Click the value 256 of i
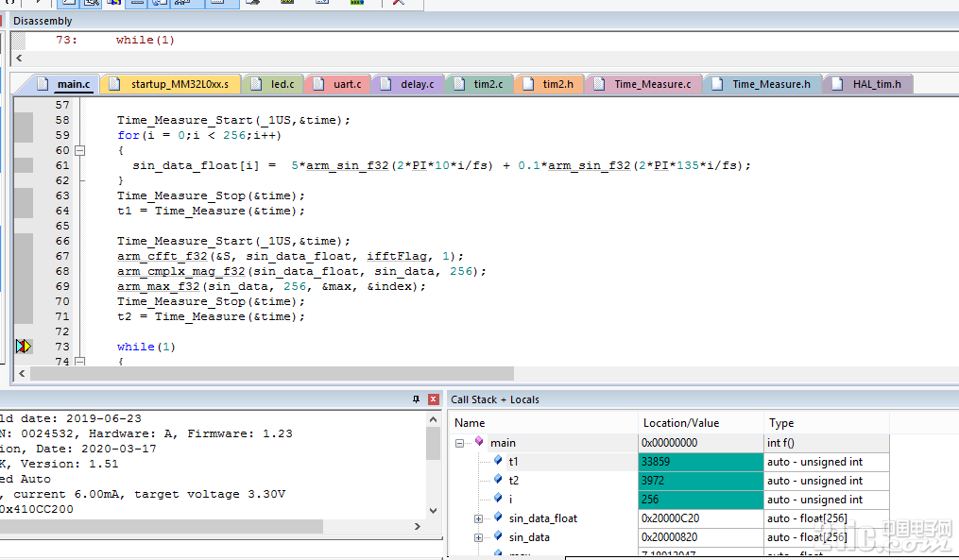 pos(649,500)
